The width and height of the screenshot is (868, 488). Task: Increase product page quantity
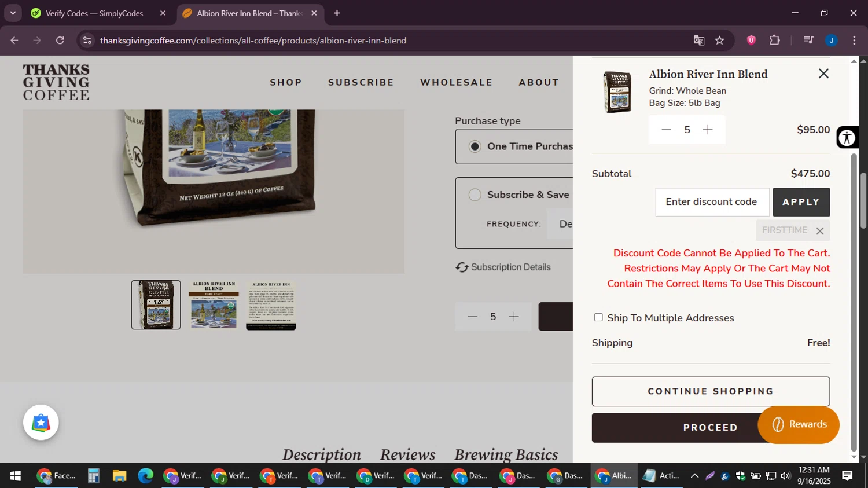(514, 317)
